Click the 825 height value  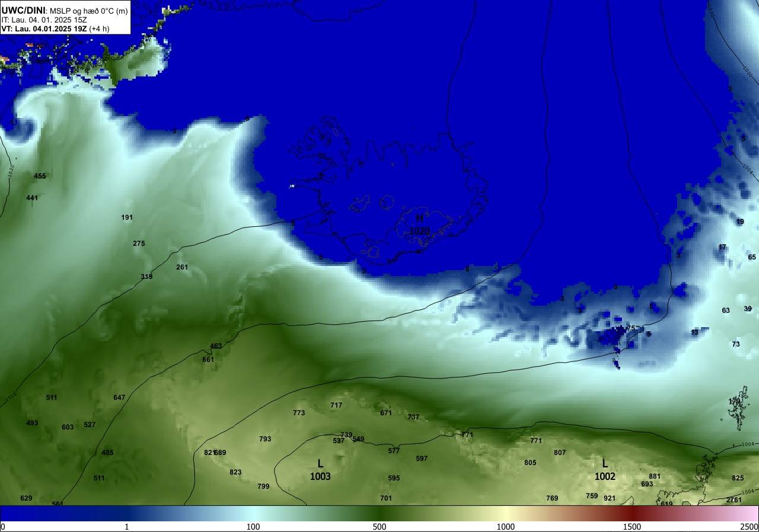[738, 478]
